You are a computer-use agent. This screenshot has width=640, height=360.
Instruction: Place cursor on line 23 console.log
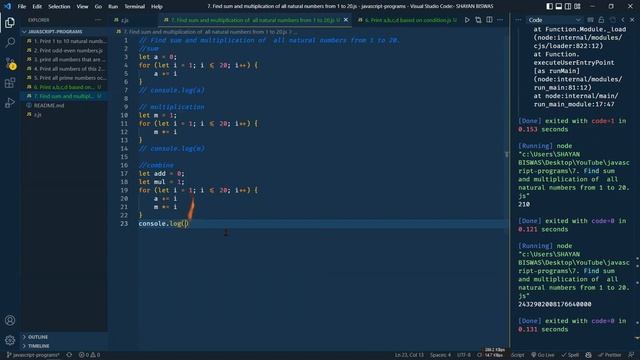[163, 223]
